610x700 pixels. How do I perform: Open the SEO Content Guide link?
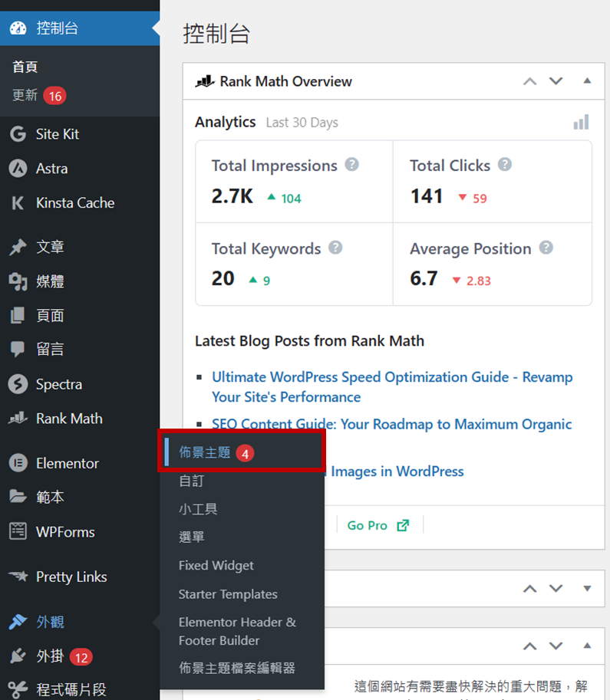point(391,424)
